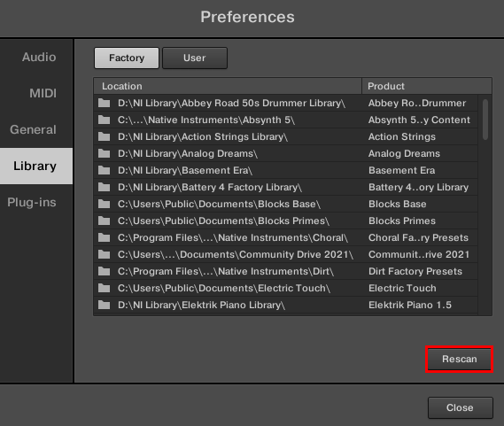Click product name Action Strings

point(402,136)
